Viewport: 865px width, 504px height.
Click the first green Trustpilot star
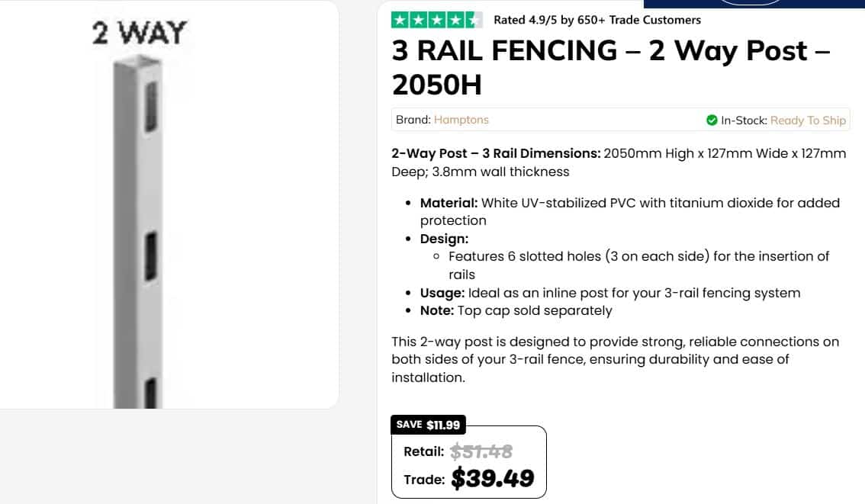[400, 20]
